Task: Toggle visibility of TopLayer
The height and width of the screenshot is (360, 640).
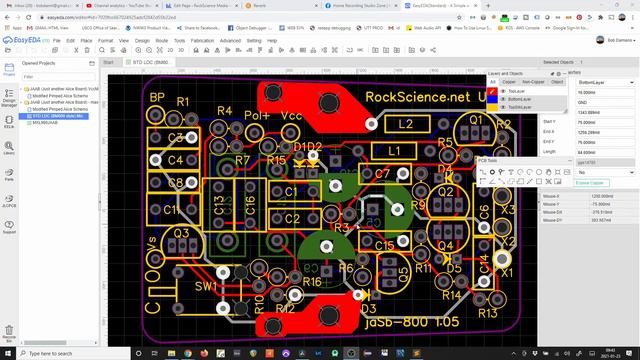Action: pyautogui.click(x=503, y=91)
